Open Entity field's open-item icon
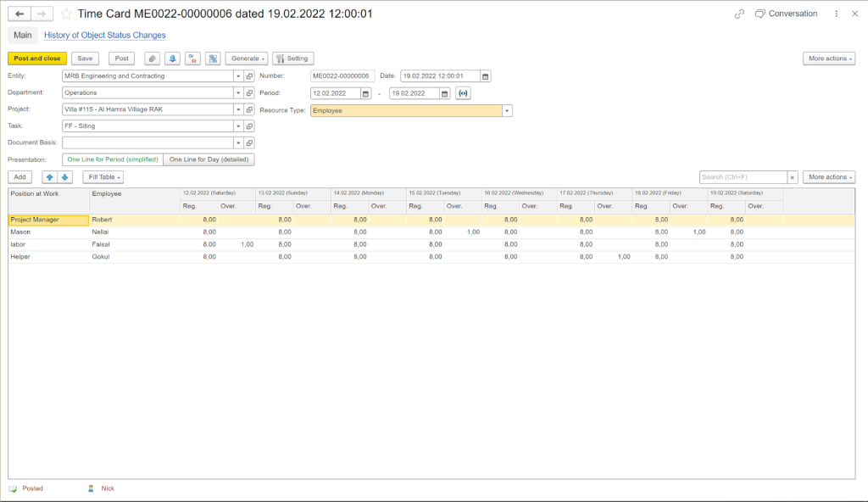This screenshot has width=868, height=502. (249, 76)
